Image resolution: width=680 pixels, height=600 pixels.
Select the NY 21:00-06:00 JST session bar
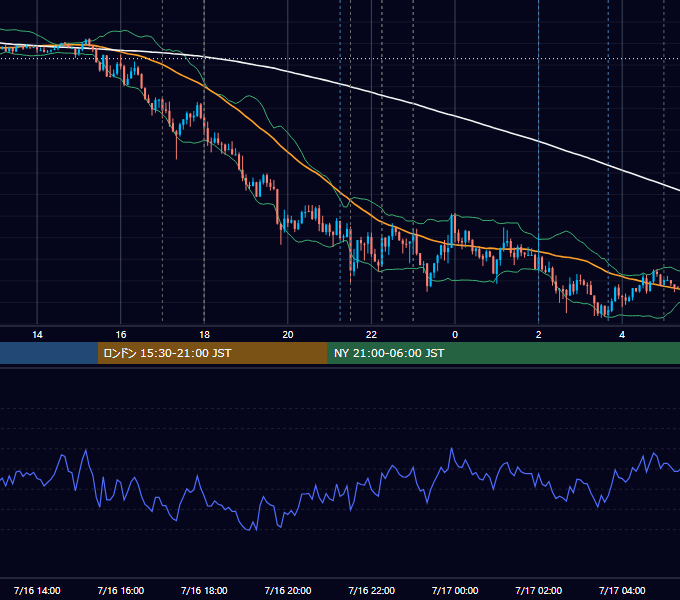[x=503, y=353]
